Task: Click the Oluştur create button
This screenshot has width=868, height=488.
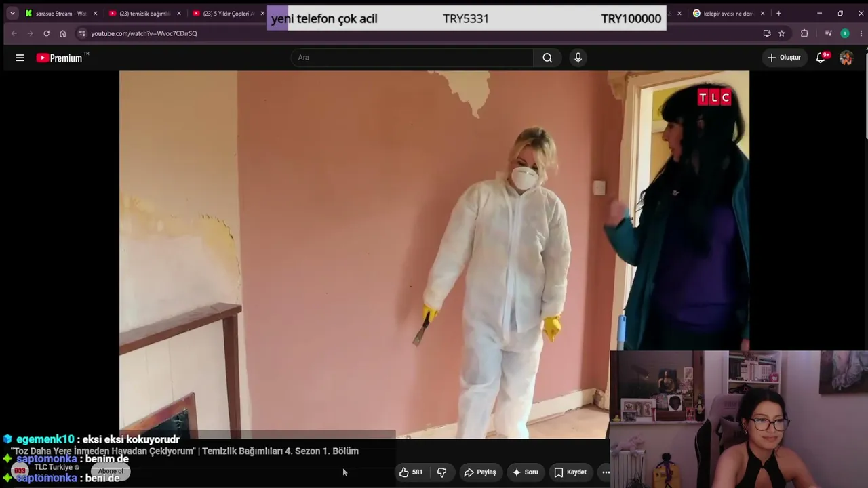Action: 784,58
